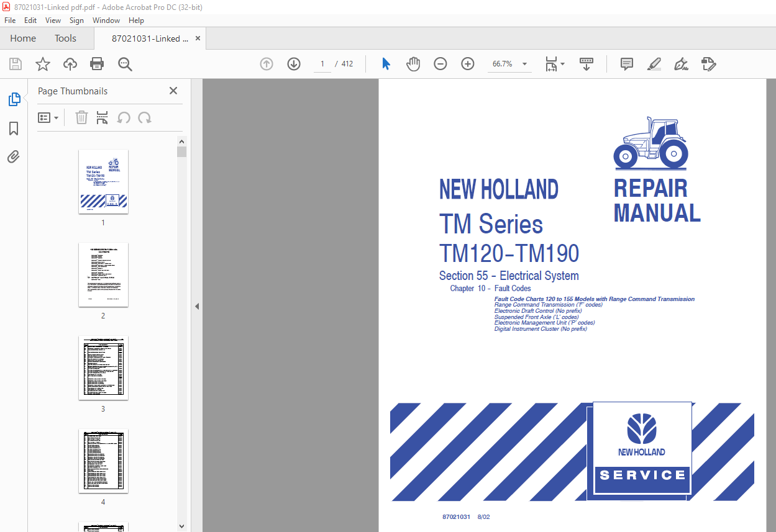776x532 pixels.
Task: Zoom in with the plus icon
Action: (x=468, y=64)
